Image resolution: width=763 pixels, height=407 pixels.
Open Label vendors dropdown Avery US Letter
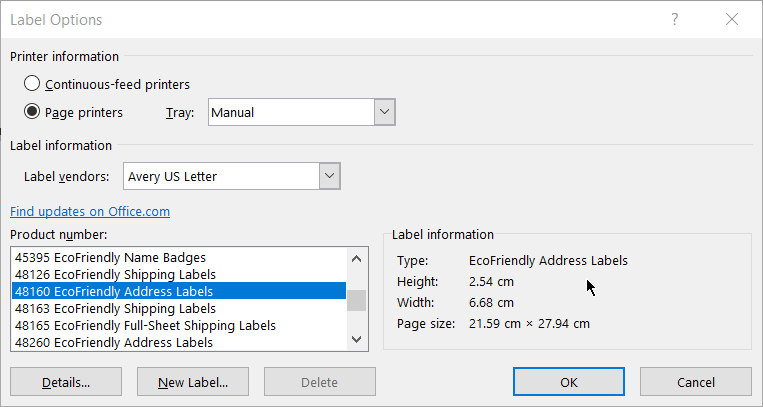[232, 176]
